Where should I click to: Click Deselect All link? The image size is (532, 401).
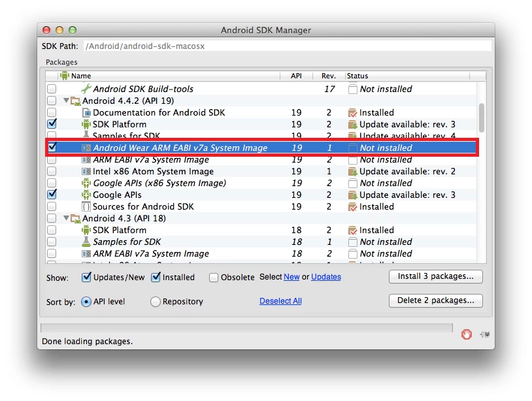point(280,301)
